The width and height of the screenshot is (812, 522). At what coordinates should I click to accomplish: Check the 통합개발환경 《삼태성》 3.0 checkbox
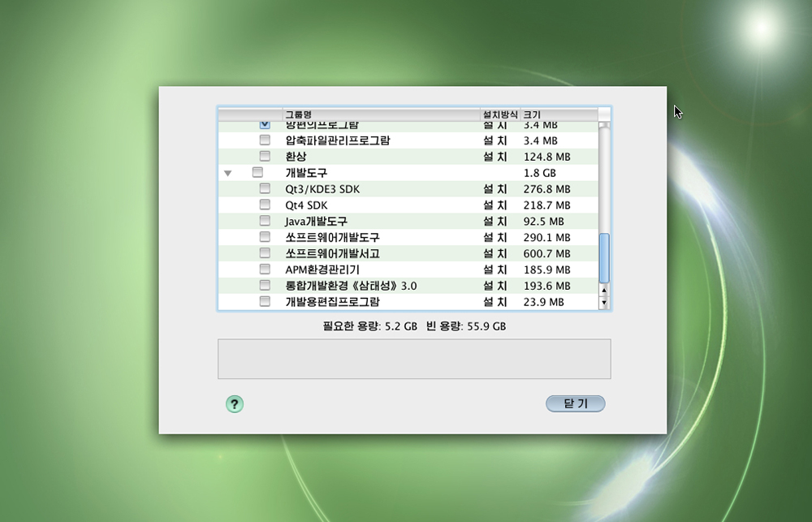[x=265, y=285]
